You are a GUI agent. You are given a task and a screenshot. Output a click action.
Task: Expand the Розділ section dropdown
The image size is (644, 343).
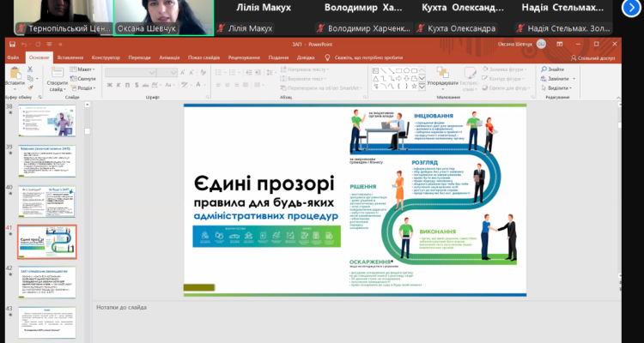(84, 87)
